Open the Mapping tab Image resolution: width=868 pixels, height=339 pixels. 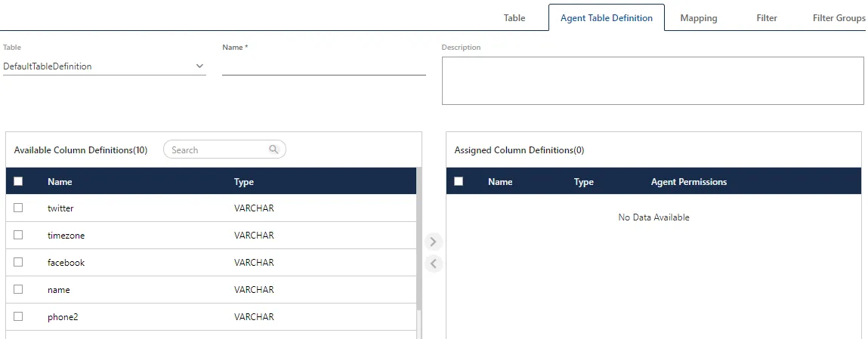[x=699, y=17]
